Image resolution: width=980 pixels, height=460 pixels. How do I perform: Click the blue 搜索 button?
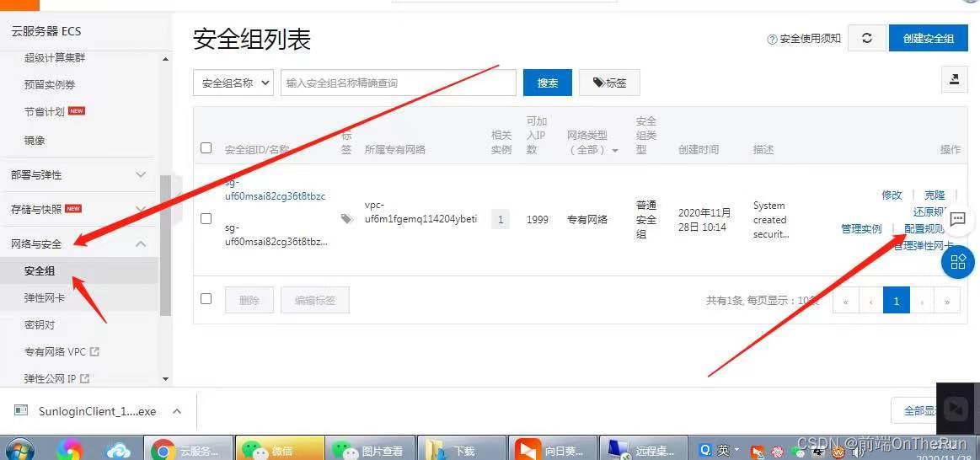pyautogui.click(x=548, y=83)
